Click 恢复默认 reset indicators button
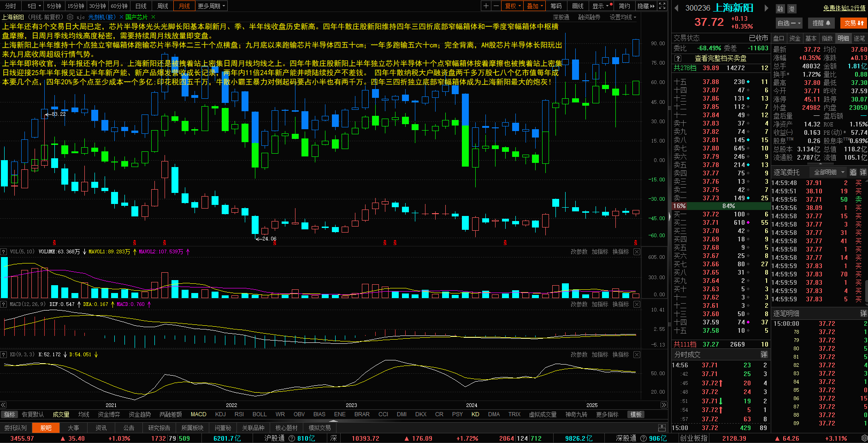The height and width of the screenshot is (443, 868). (33, 414)
